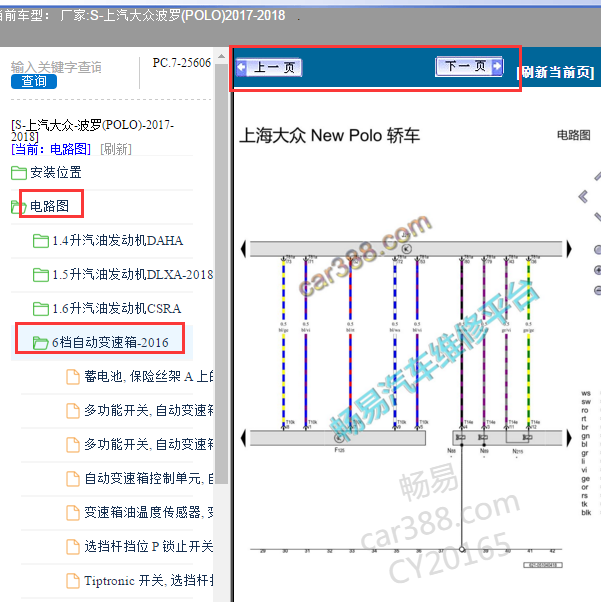
Task: Click page icon beside 蓄电池 document
Action: pyautogui.click(x=73, y=377)
